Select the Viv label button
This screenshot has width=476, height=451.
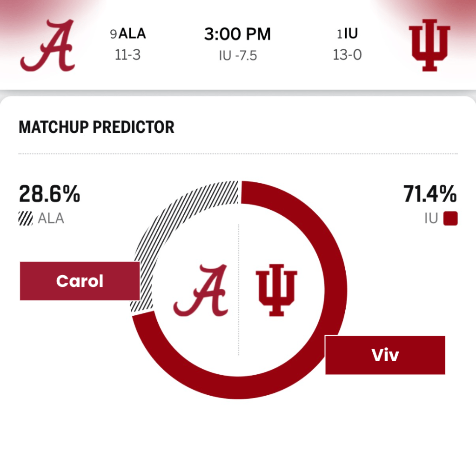[x=385, y=355]
